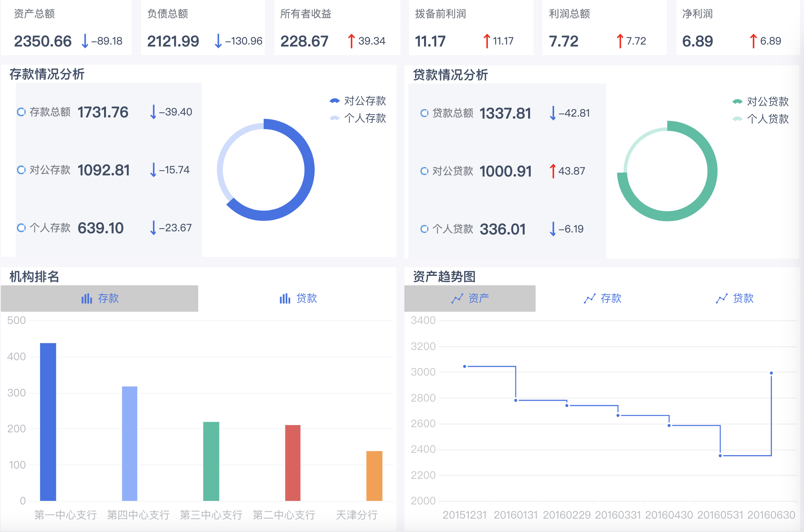
Task: Click the 20160131 data point on trend line
Action: tap(516, 400)
